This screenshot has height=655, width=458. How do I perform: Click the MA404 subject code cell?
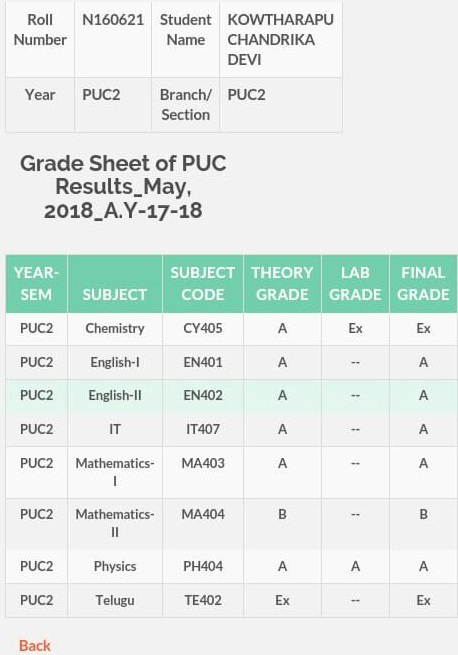(x=203, y=524)
